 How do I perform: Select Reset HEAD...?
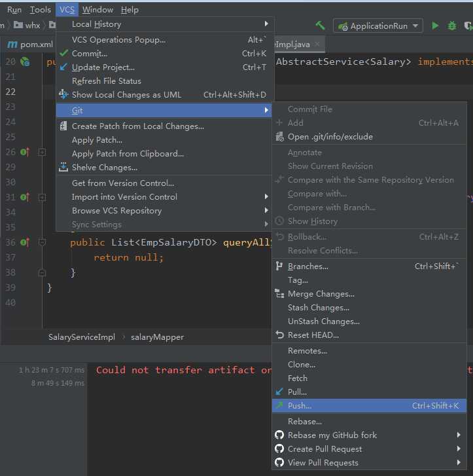(369, 335)
